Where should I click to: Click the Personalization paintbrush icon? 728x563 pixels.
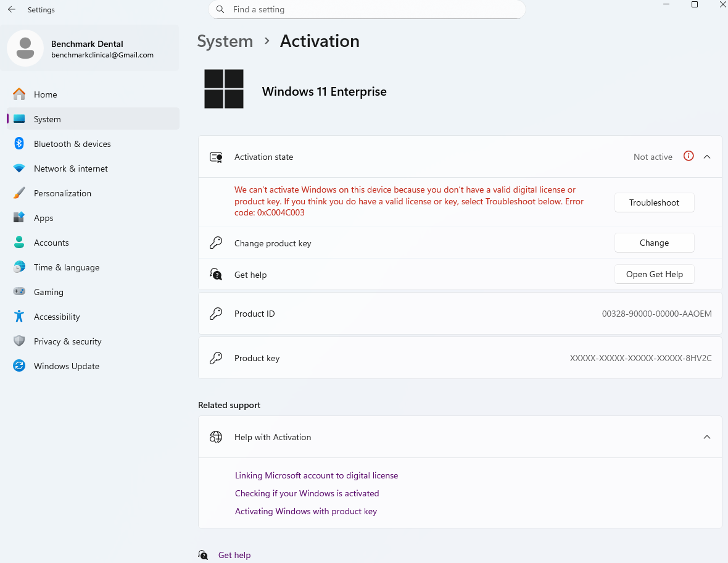click(19, 193)
